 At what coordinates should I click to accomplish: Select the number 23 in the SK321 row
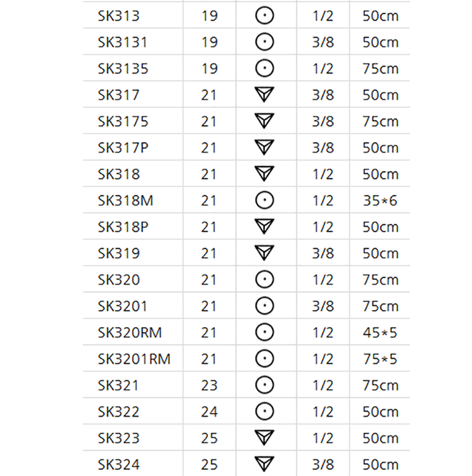[x=209, y=386]
